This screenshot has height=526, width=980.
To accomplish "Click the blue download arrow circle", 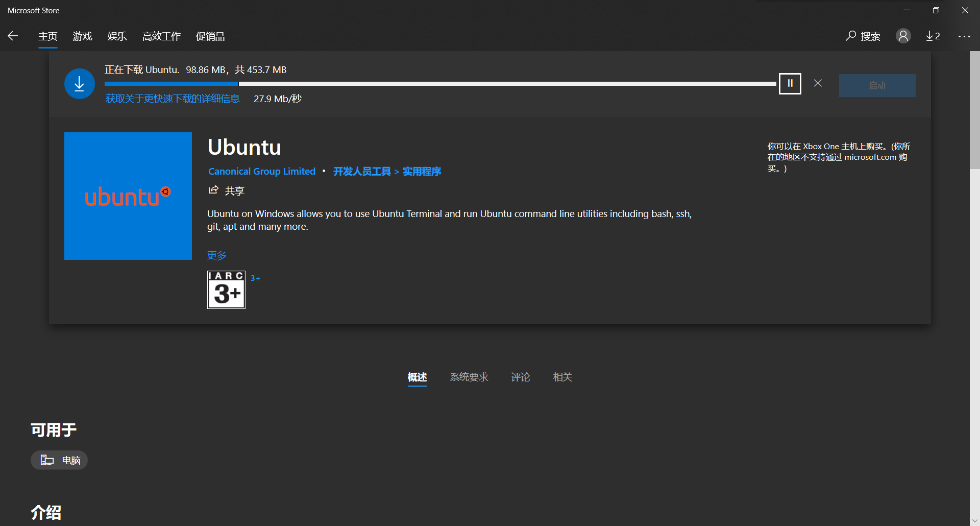I will coord(80,84).
